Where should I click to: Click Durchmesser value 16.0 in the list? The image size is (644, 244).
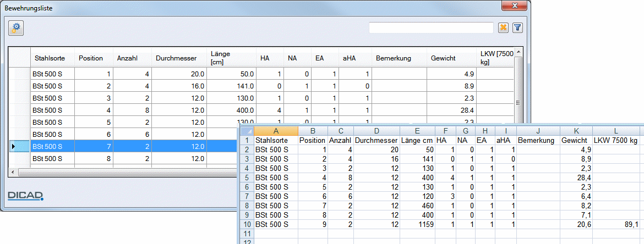(179, 86)
